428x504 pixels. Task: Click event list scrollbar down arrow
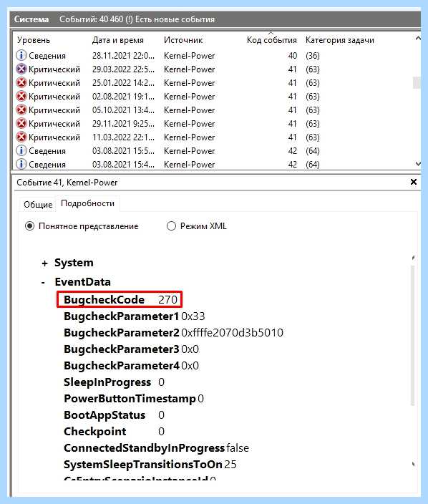(417, 164)
